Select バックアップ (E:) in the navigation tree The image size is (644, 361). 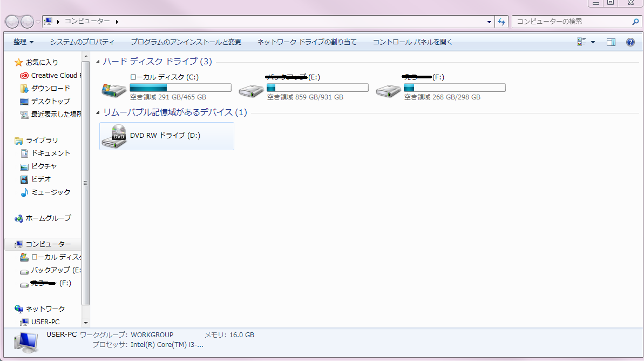coord(51,270)
